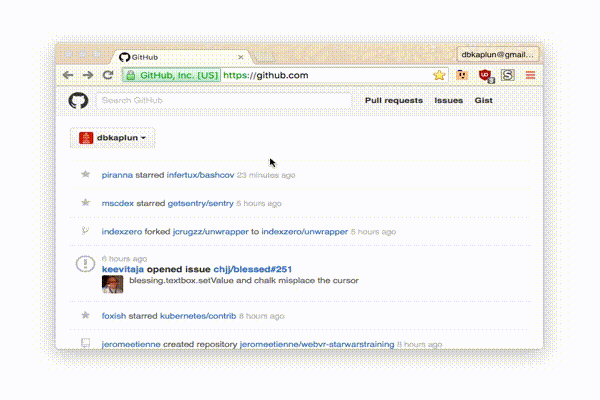The width and height of the screenshot is (600, 400).
Task: Click the star icon beside foxish event
Action: (86, 315)
